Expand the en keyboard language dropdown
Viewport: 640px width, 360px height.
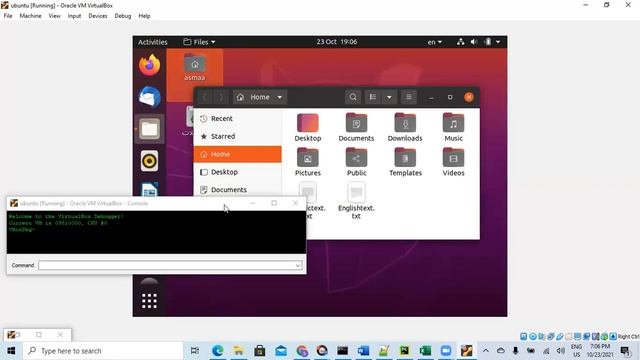[434, 42]
